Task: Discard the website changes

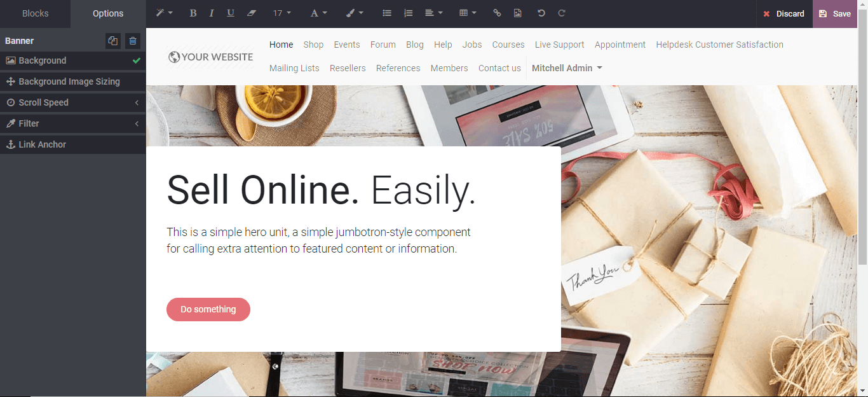Action: tap(784, 13)
